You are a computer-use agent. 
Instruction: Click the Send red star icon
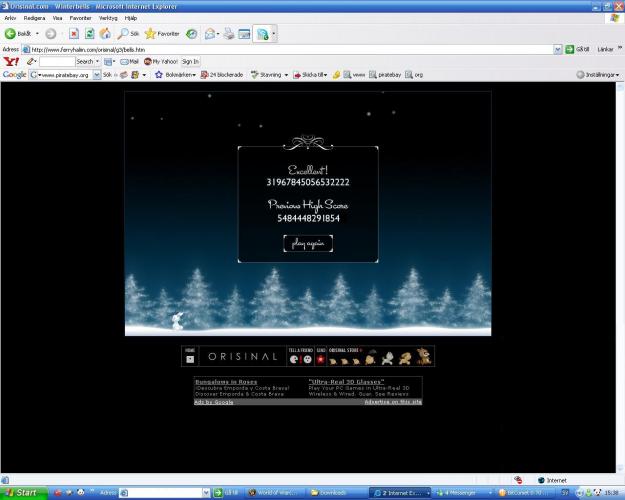(x=320, y=359)
